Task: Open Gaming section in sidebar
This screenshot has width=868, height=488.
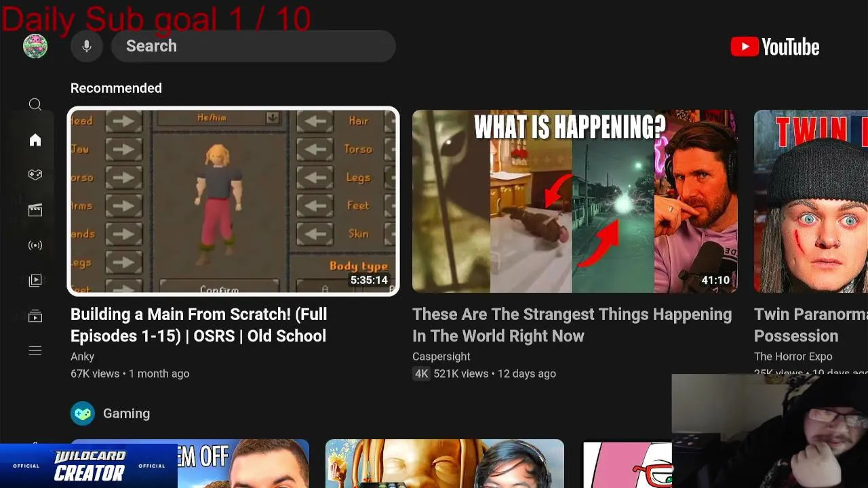Action: pos(35,175)
